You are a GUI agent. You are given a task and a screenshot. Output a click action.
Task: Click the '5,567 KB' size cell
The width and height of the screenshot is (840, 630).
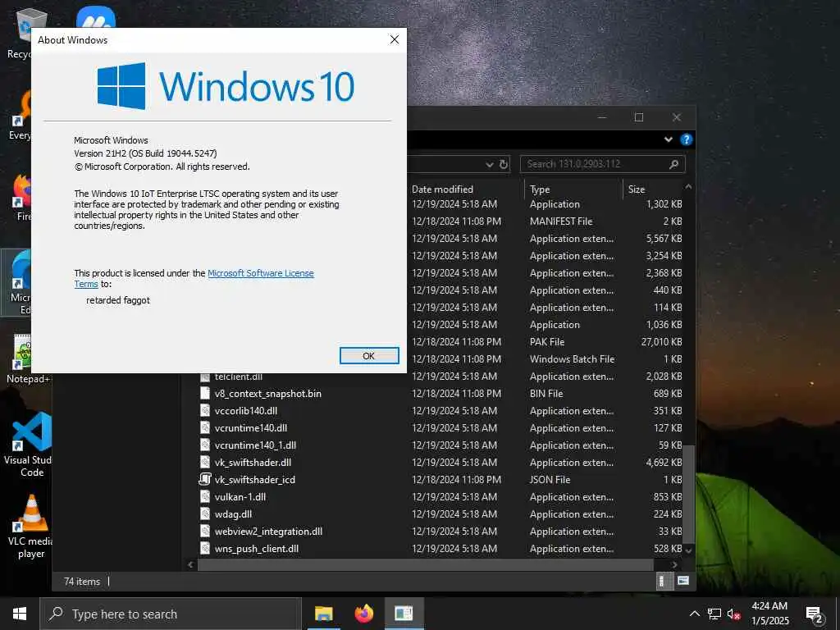(664, 239)
